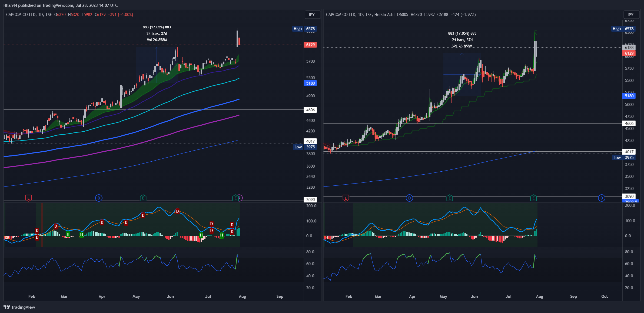Click the blue dividend D marker on left chart
Screen dimensions: 644x313
pos(99,198)
